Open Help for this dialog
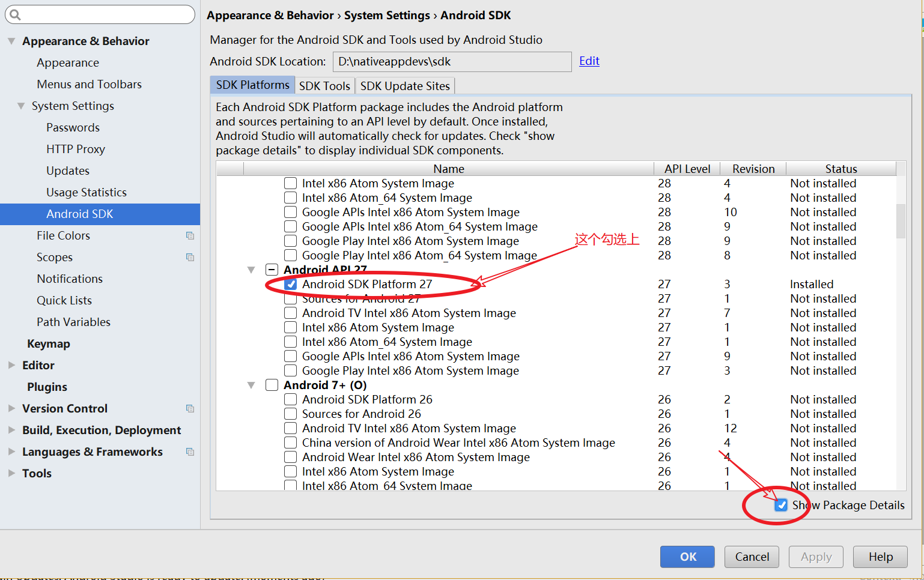The width and height of the screenshot is (924, 580). pos(880,557)
